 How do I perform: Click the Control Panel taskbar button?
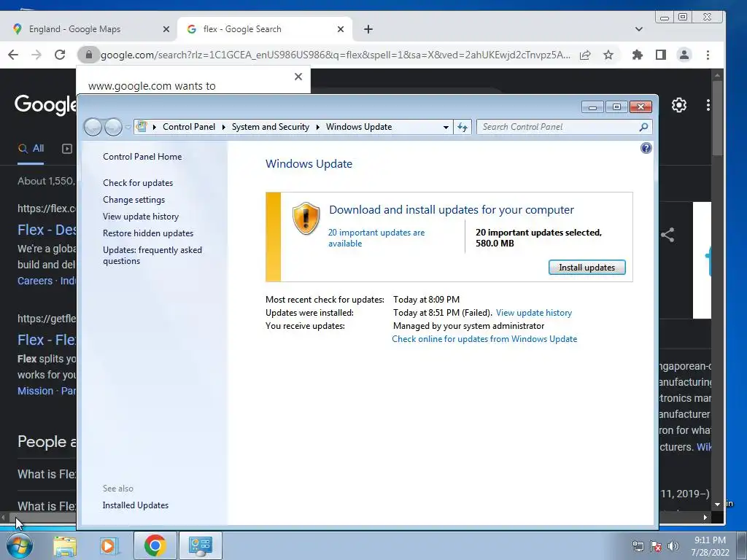click(201, 545)
